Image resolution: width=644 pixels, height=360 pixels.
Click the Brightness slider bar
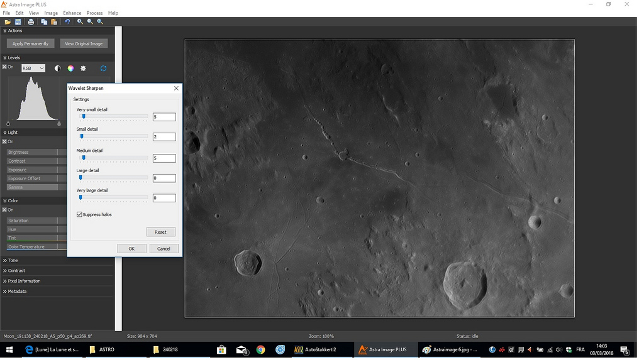tap(36, 152)
